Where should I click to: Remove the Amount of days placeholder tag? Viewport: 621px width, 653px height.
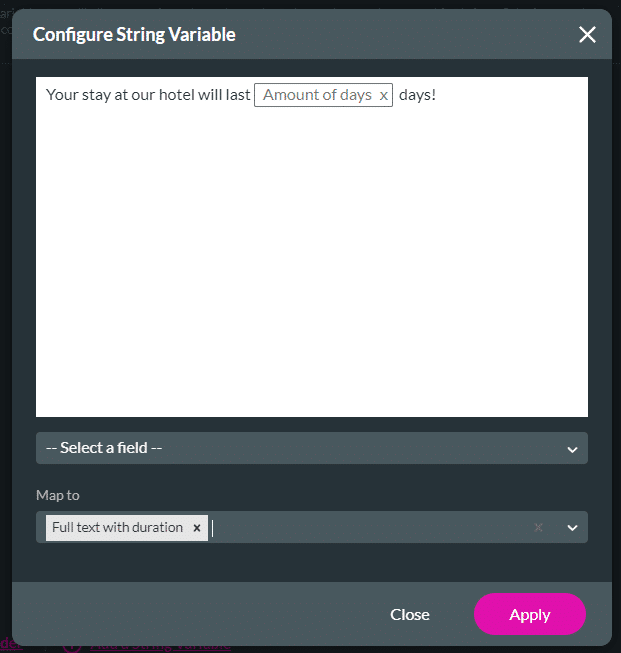click(x=383, y=96)
